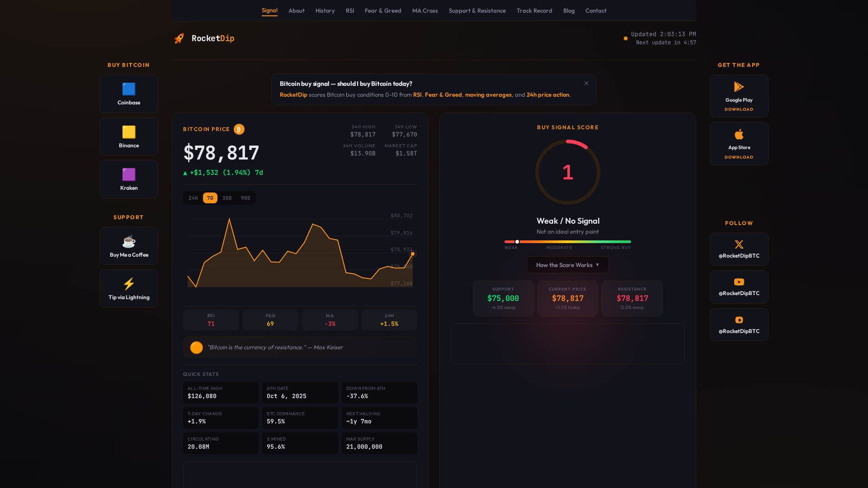The image size is (868, 488).
Task: Click the Resistance $78,817 card
Action: pos(632,298)
